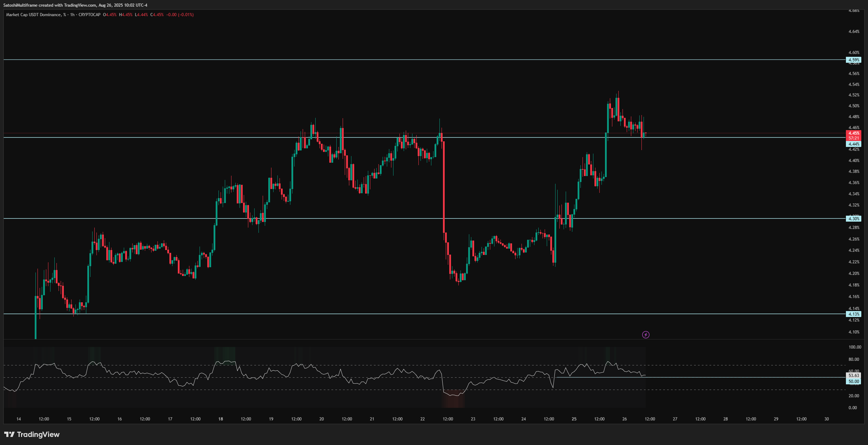The image size is (868, 445).
Task: Click the 4.22% price scale tick
Action: [x=854, y=262]
